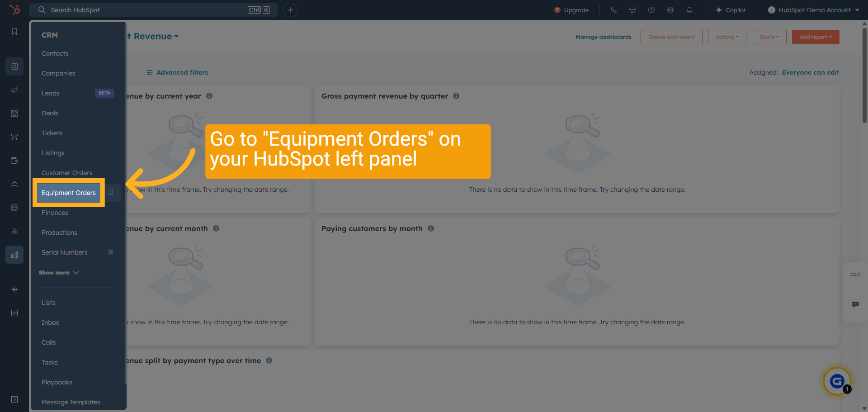Open Copilot assistant

coord(731,10)
